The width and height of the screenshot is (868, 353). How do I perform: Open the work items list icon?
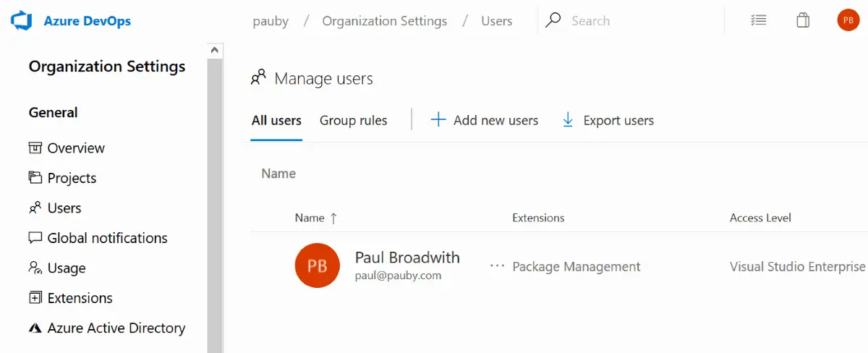(x=759, y=20)
